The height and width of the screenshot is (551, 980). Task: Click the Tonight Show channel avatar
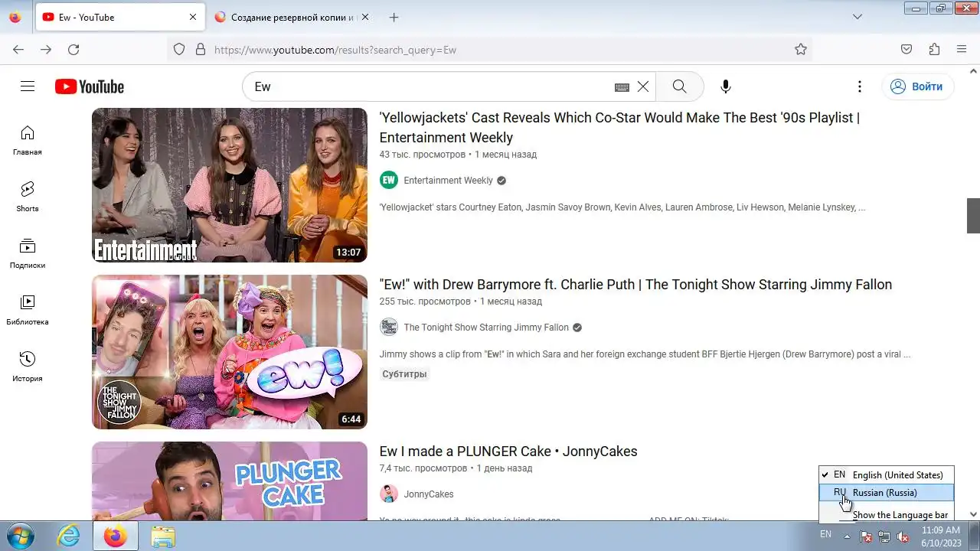coord(389,328)
